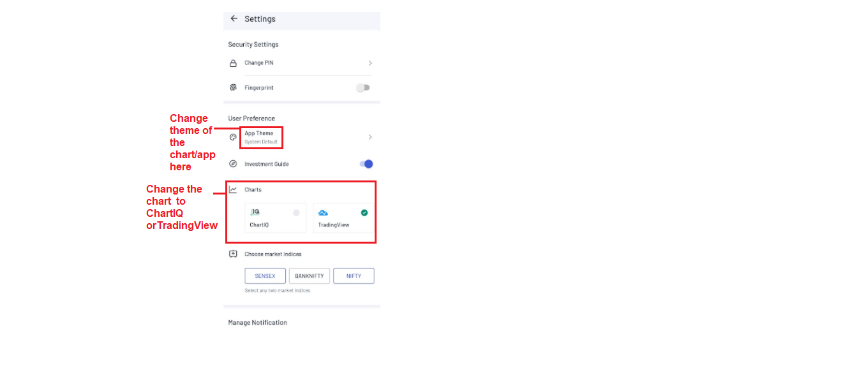Click the ChartIQ logo icon
The height and width of the screenshot is (389, 868).
[255, 212]
